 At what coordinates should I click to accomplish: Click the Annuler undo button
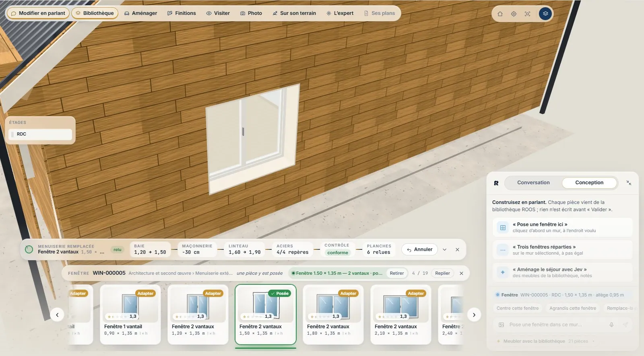click(419, 249)
